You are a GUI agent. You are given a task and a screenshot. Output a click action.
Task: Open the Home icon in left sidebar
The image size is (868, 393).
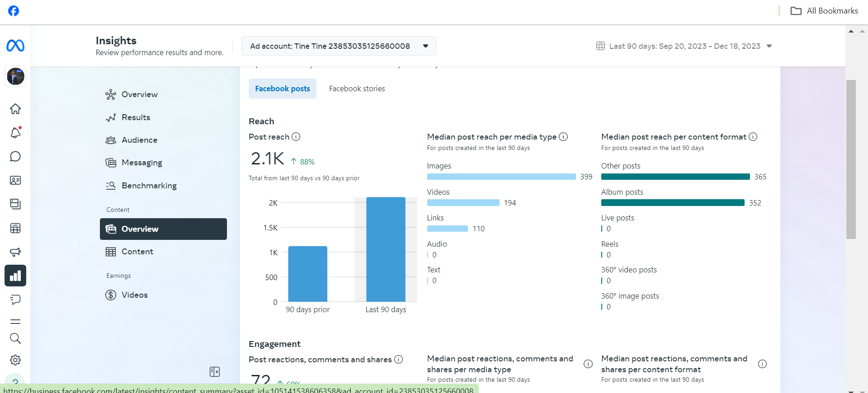pos(15,109)
